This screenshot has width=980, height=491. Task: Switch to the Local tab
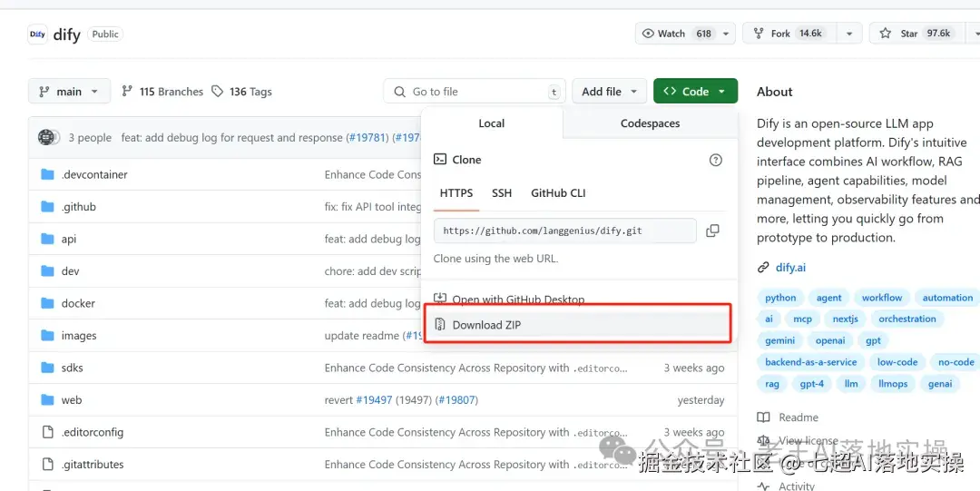(x=492, y=123)
